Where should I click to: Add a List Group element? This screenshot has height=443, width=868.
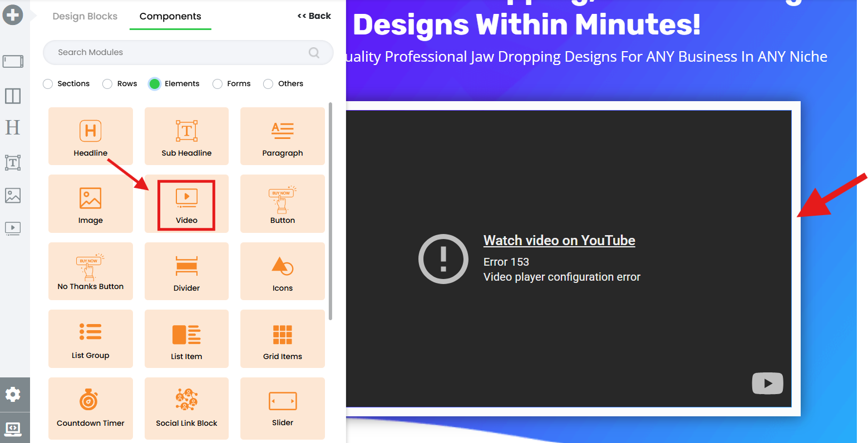[x=91, y=339]
